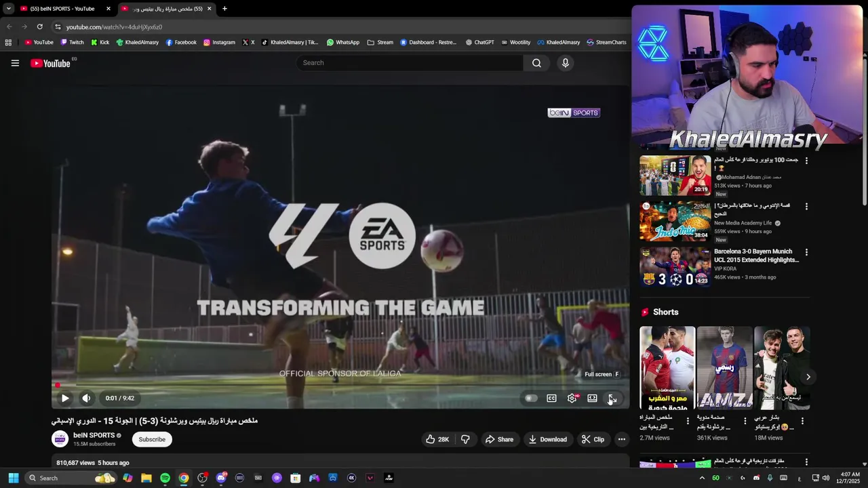
Task: Toggle closed captions CC button
Action: point(551,399)
